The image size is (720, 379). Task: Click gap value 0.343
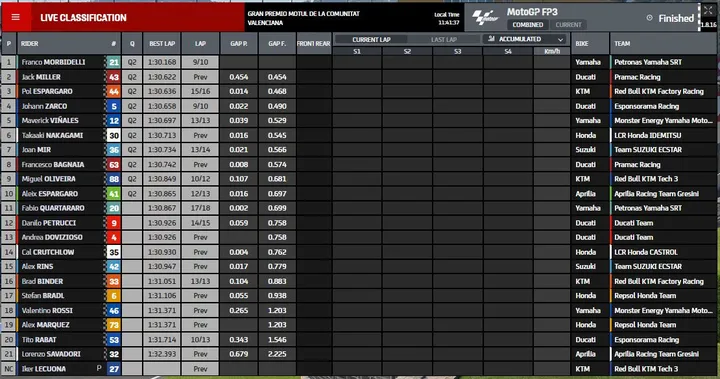pyautogui.click(x=238, y=339)
